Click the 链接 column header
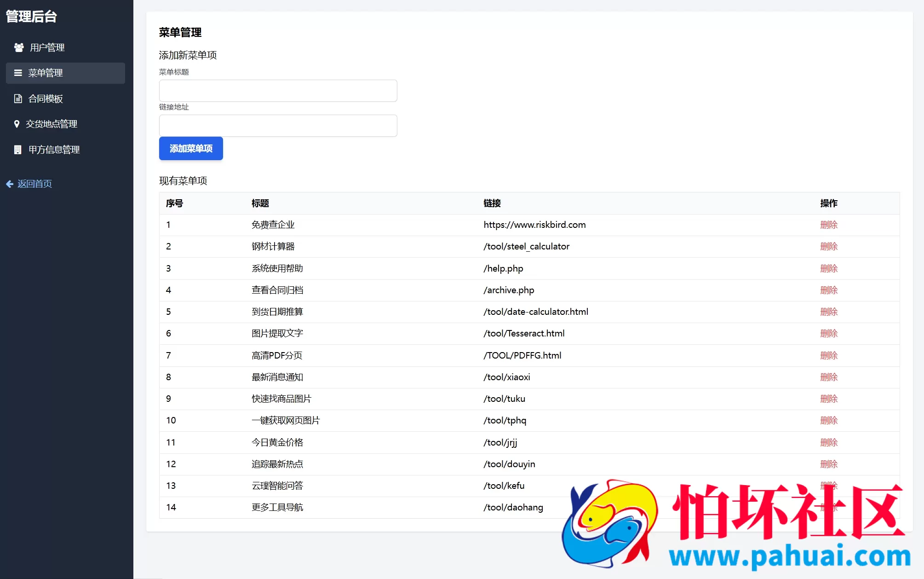Viewport: 924px width, 579px height. 492,203
